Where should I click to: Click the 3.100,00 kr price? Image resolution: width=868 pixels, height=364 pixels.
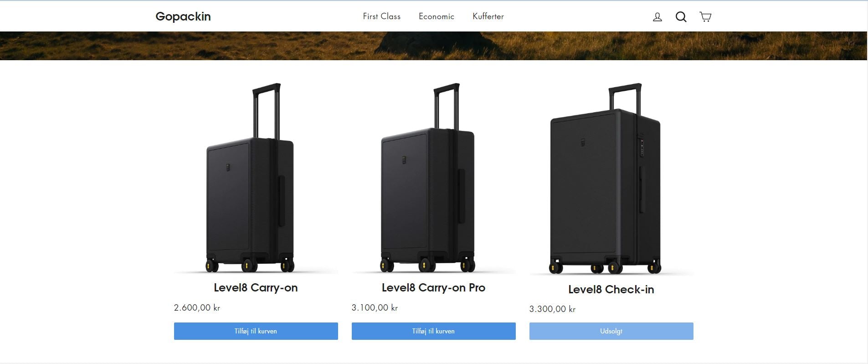(375, 308)
